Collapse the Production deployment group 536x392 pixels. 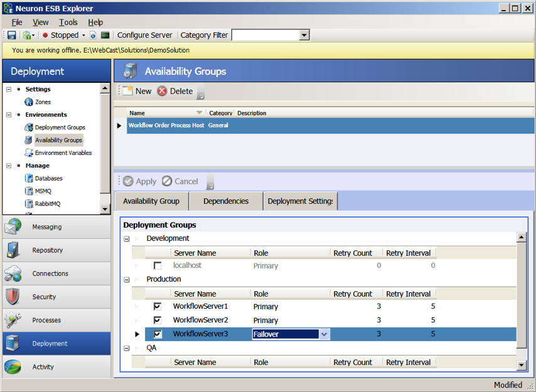[127, 280]
